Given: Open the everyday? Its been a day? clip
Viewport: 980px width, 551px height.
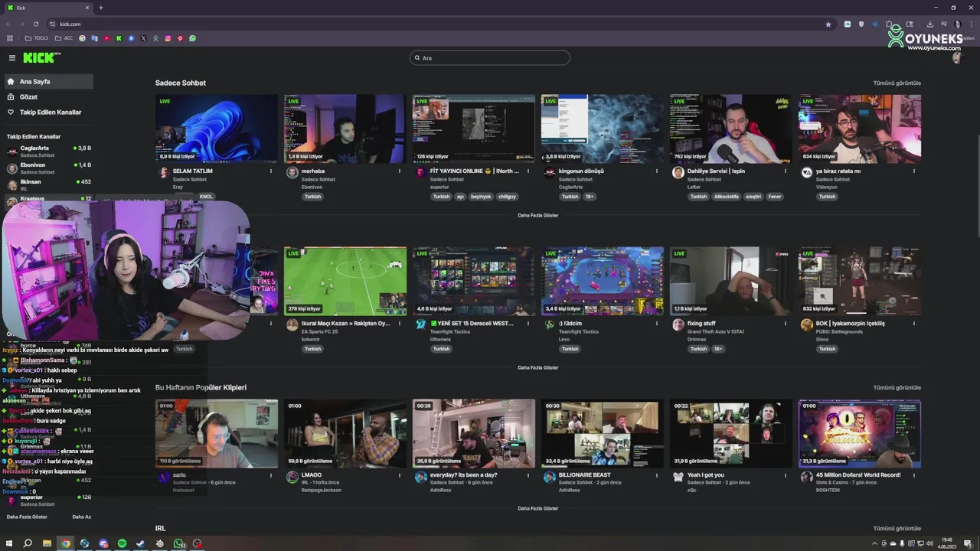Looking at the screenshot, I should [x=474, y=433].
